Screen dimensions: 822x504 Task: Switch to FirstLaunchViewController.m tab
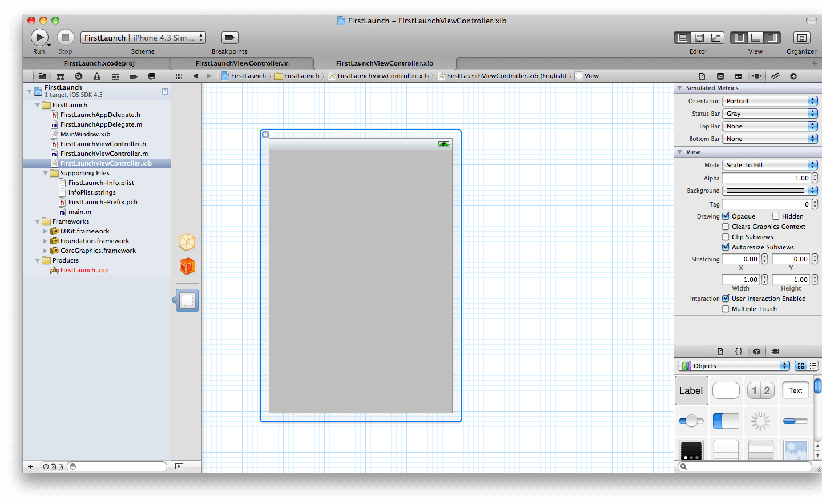coord(242,63)
